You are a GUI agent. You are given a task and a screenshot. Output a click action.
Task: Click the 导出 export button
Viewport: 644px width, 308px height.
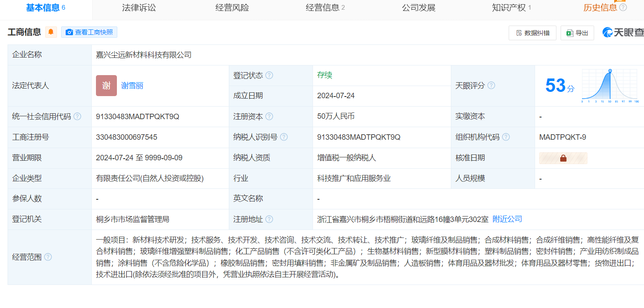pos(577,33)
